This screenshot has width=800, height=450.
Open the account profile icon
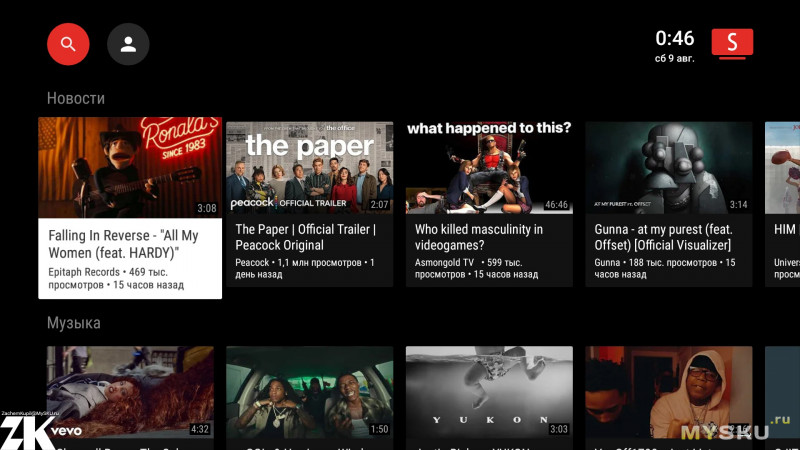coord(128,44)
